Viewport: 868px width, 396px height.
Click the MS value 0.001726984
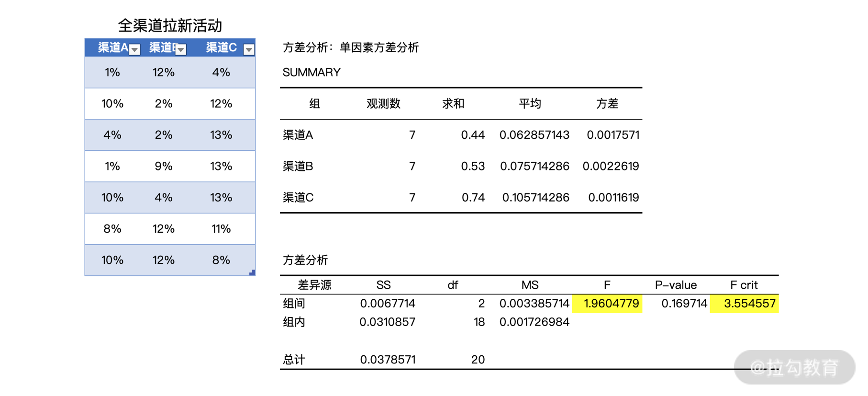pyautogui.click(x=534, y=322)
